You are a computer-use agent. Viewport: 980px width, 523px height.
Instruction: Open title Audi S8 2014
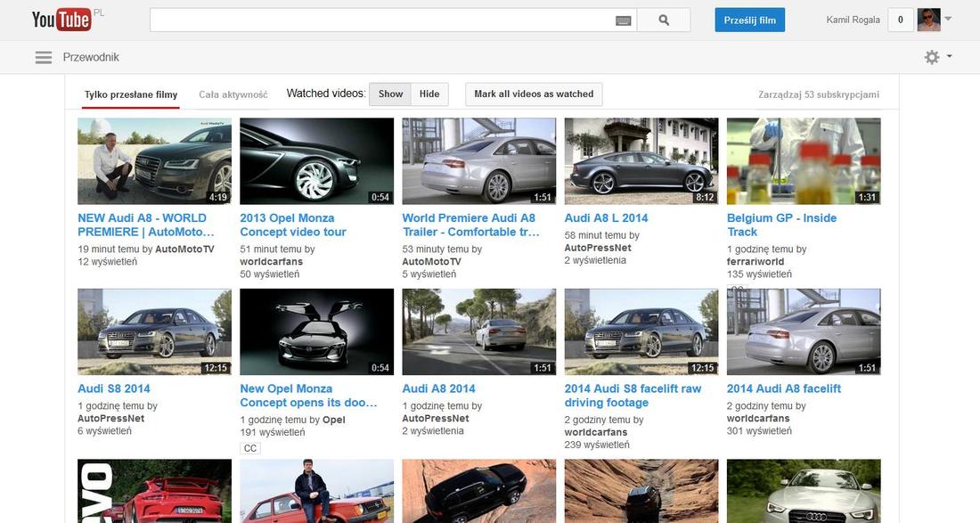click(114, 388)
